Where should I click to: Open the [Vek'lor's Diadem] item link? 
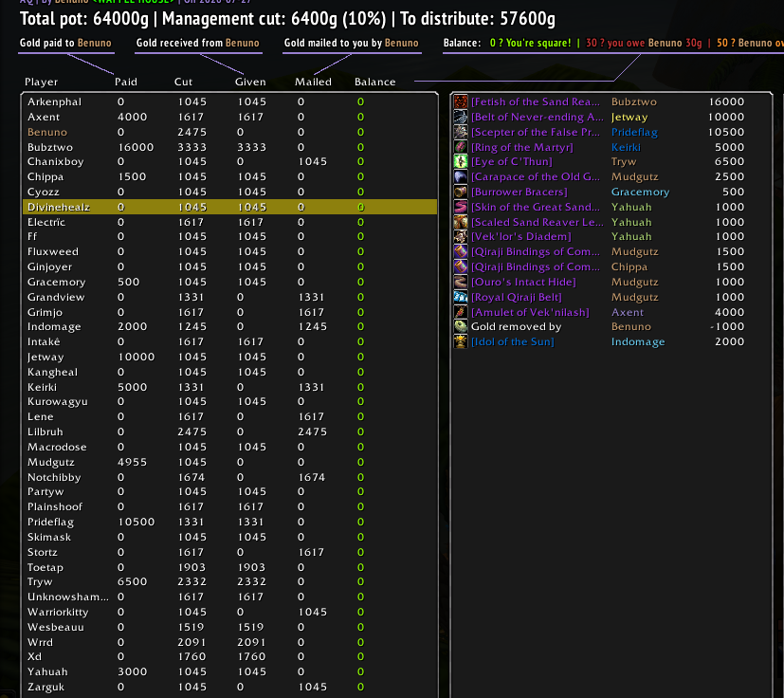pos(521,236)
